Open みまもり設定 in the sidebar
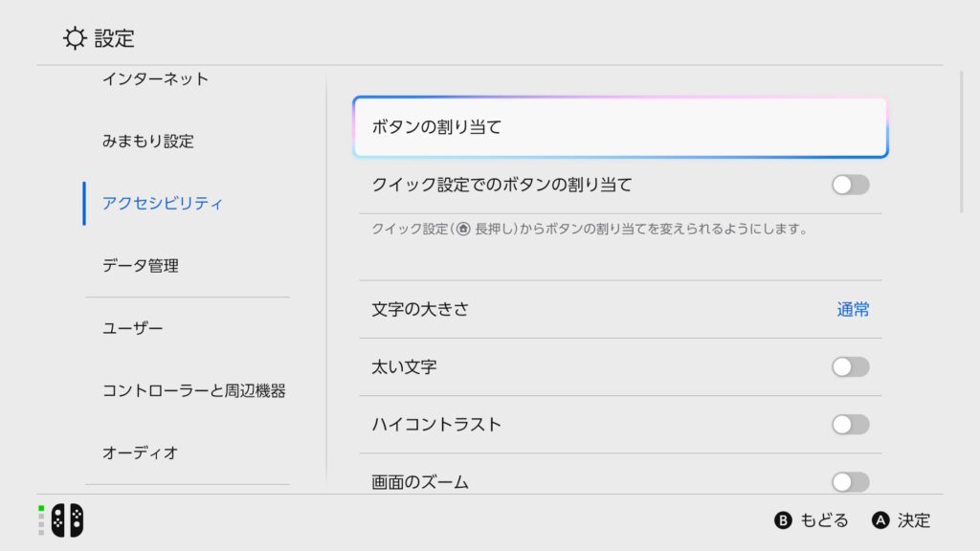980x551 pixels. click(148, 142)
